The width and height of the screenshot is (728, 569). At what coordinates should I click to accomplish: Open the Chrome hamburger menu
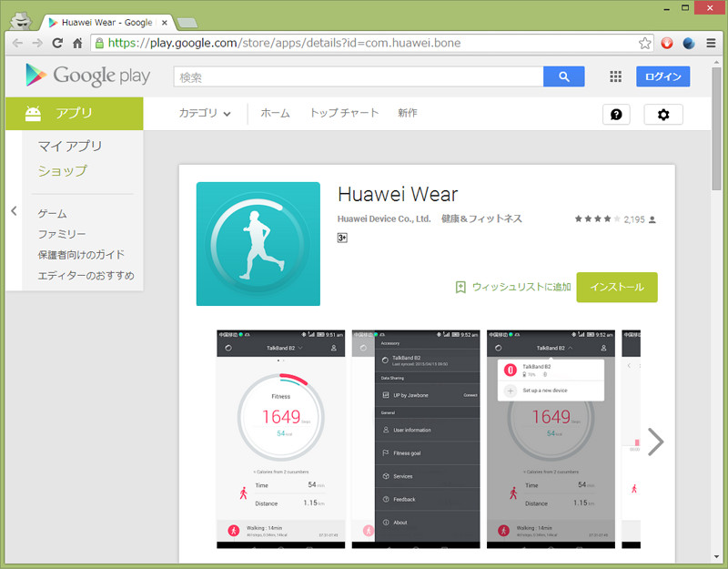pos(711,43)
